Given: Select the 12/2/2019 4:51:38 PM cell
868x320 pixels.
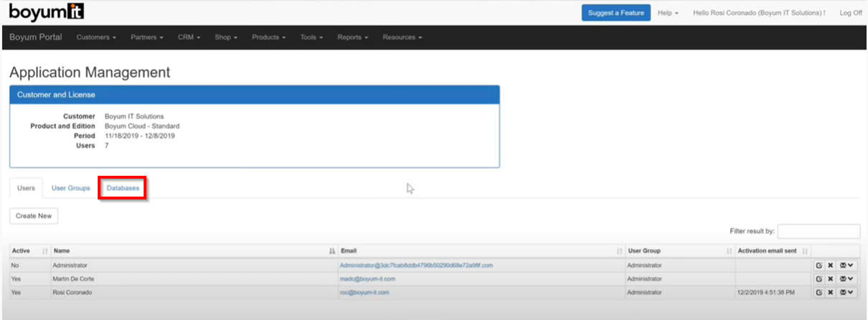Looking at the screenshot, I should [x=773, y=293].
